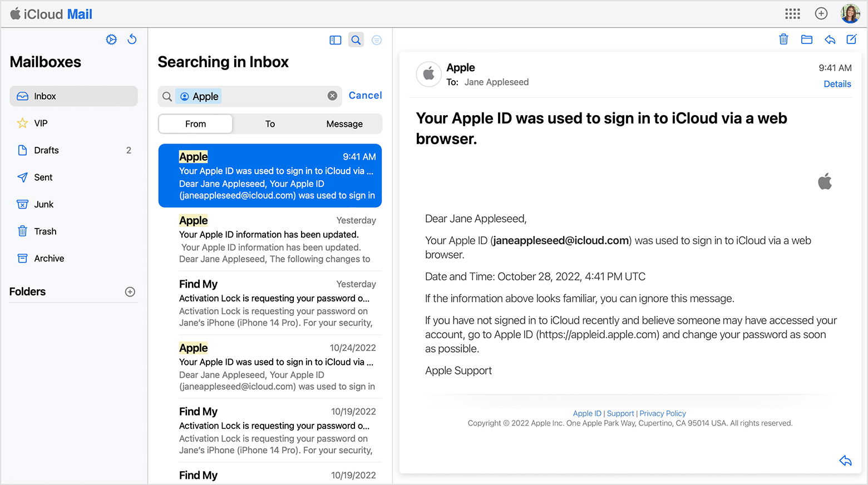868x485 pixels.
Task: Click the Drafts count badge 2
Action: pos(129,150)
